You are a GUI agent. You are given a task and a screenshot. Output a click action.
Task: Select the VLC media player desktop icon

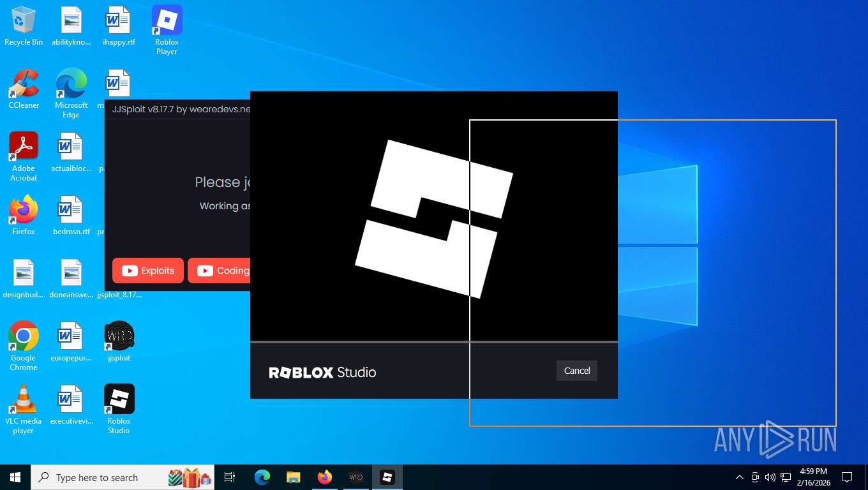(x=24, y=410)
